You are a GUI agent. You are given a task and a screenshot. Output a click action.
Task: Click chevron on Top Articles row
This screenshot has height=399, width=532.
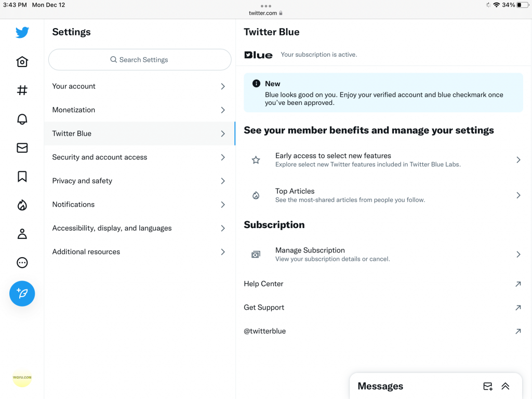(x=518, y=195)
